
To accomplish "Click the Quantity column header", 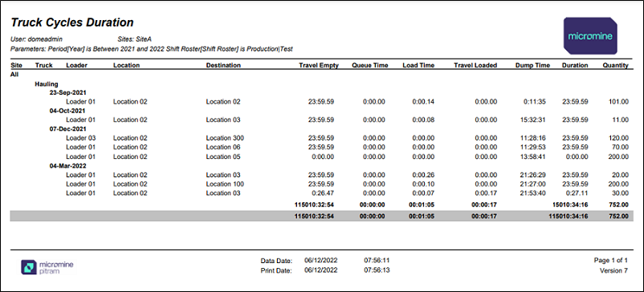I will click(x=615, y=65).
